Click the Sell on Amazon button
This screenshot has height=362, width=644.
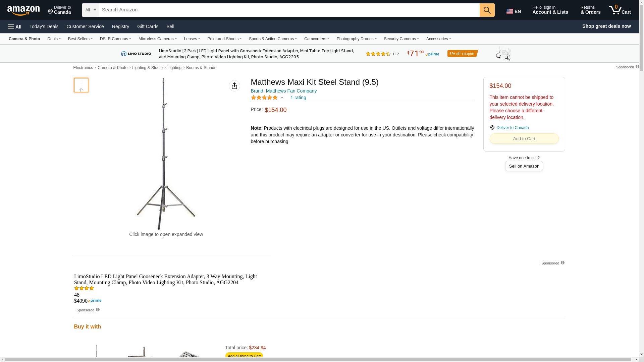pyautogui.click(x=524, y=166)
